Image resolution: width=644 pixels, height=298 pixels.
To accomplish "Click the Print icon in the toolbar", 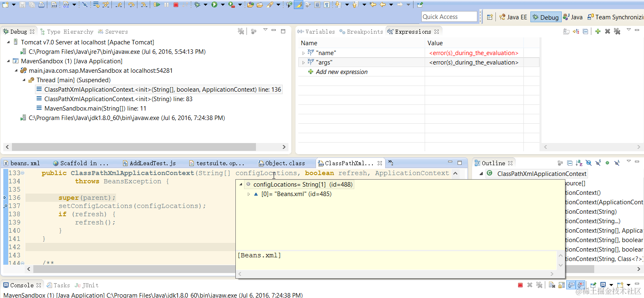I will 41,5.
